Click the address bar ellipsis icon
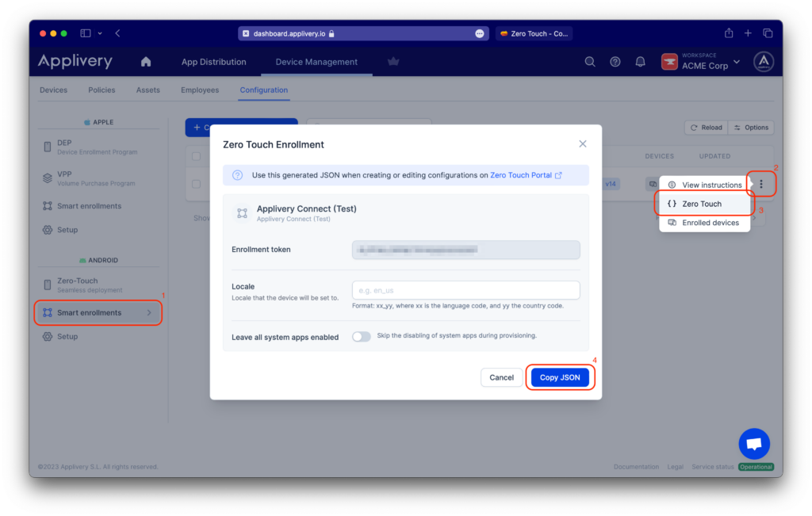Screen dimensions: 812x516 [x=480, y=33]
